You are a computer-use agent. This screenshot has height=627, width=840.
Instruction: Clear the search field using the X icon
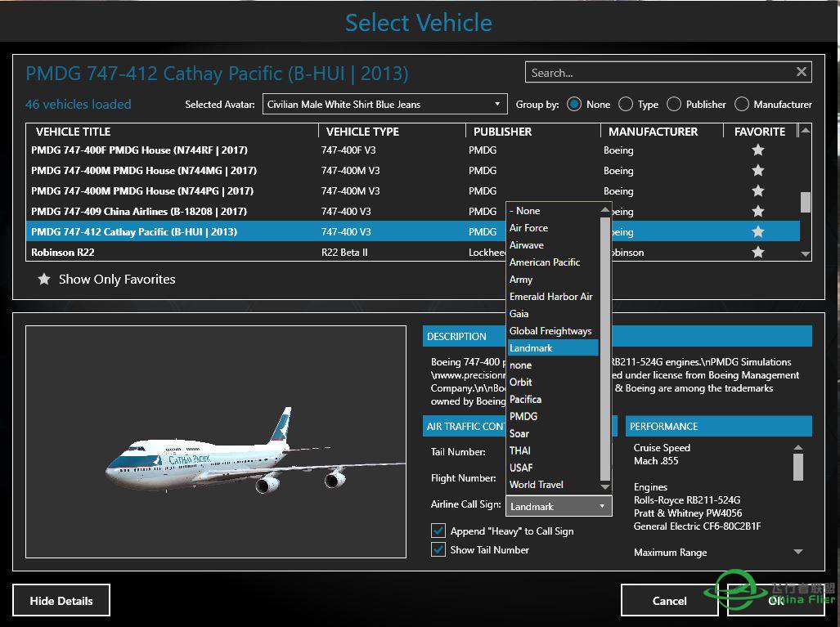tap(801, 72)
